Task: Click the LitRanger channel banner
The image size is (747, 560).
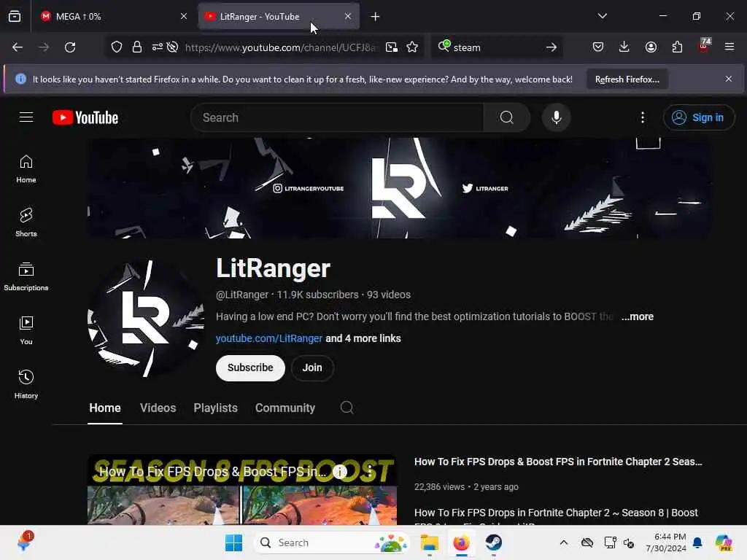Action: [399, 188]
